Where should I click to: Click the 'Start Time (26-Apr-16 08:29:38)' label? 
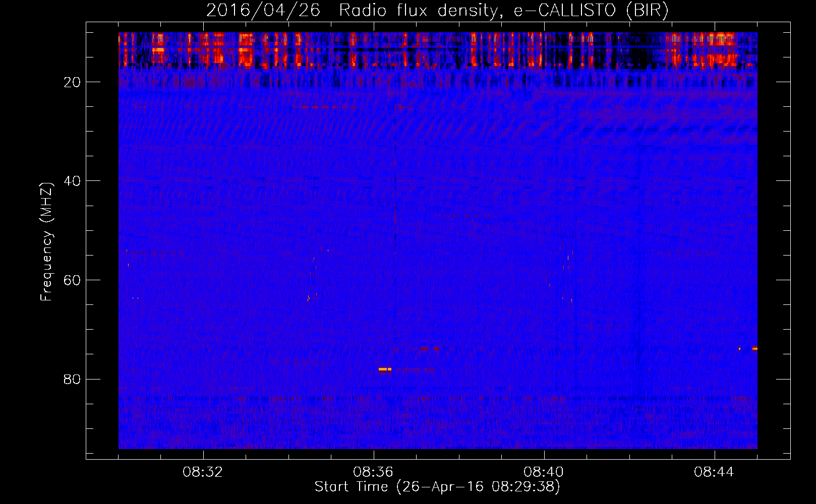(x=437, y=487)
